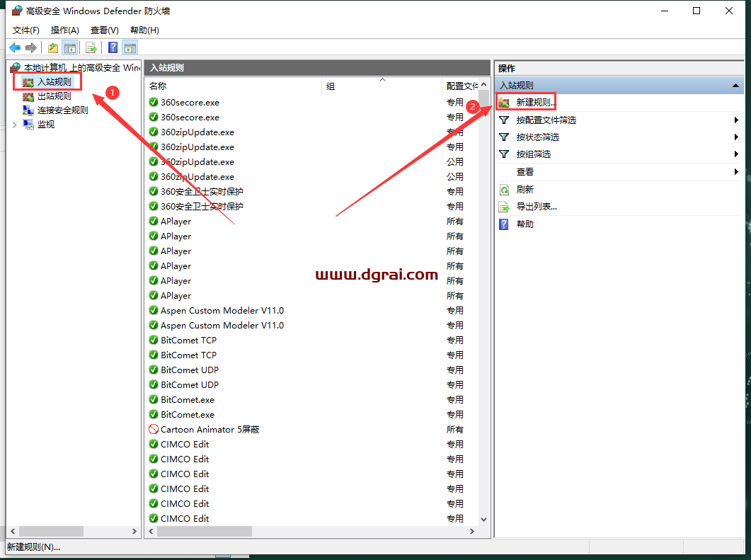
Task: Select 连接安全规则 in the console tree
Action: (63, 110)
